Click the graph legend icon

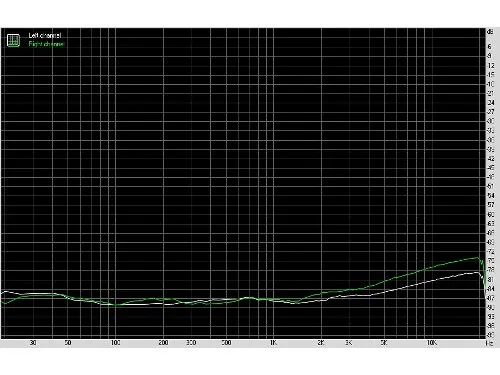[x=13, y=40]
